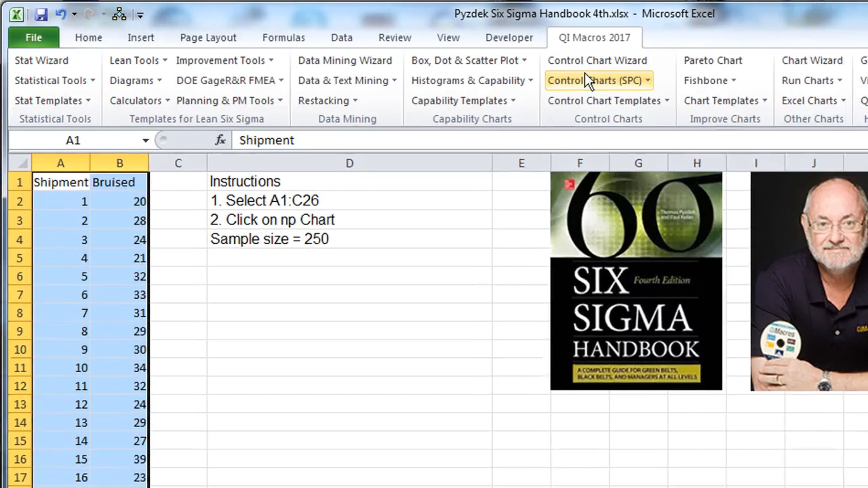868x488 pixels.
Task: Open the File tab
Action: pos(34,38)
